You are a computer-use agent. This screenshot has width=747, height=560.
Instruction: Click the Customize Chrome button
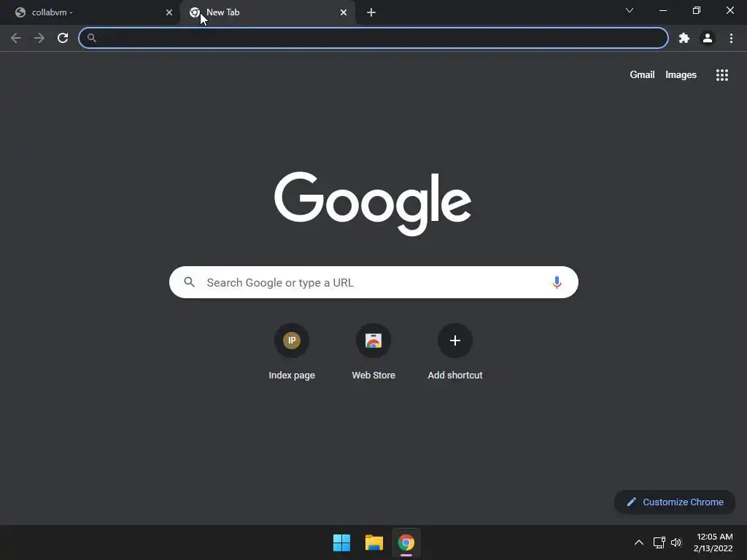(x=675, y=502)
